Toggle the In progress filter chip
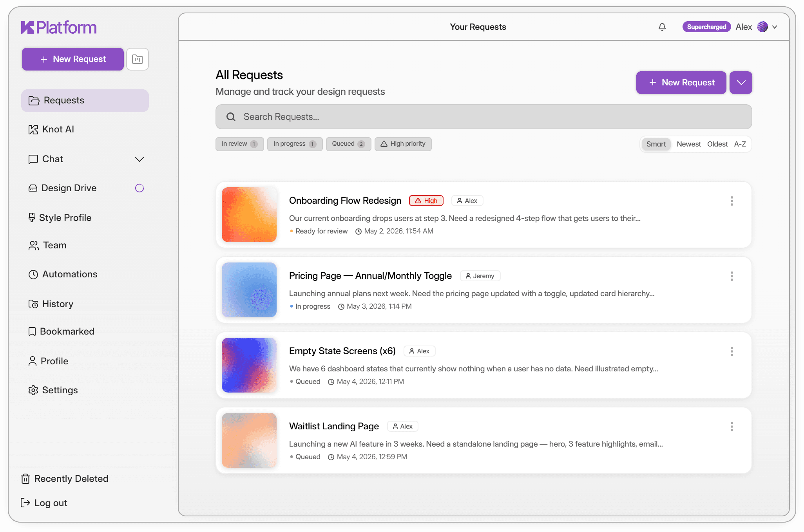 point(295,144)
